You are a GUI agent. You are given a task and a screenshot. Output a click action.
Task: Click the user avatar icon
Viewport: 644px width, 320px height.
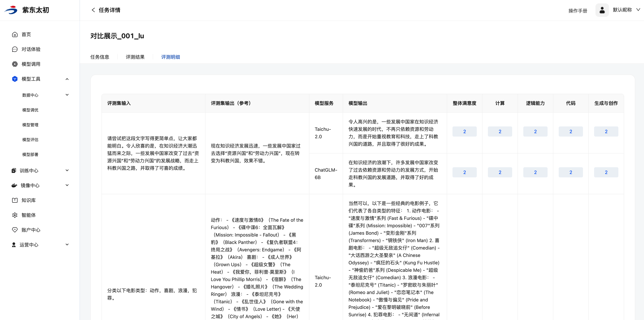click(x=602, y=10)
